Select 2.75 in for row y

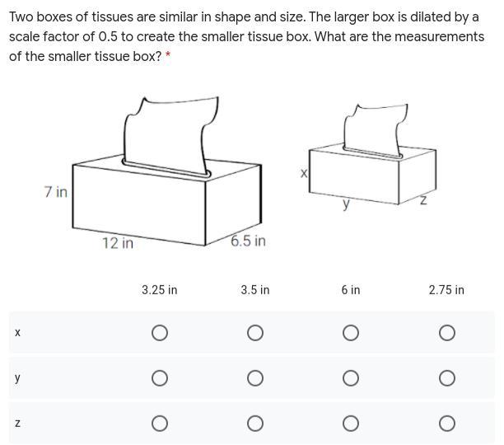coord(447,378)
